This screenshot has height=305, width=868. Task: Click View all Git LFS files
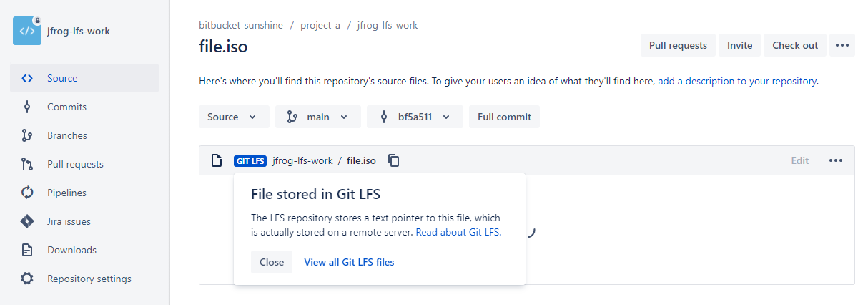349,262
